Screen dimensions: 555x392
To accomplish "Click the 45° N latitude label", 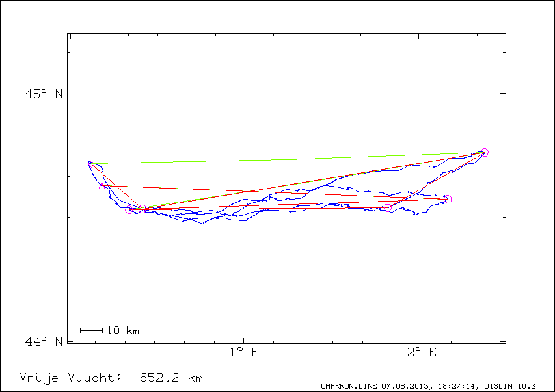I will (x=44, y=94).
